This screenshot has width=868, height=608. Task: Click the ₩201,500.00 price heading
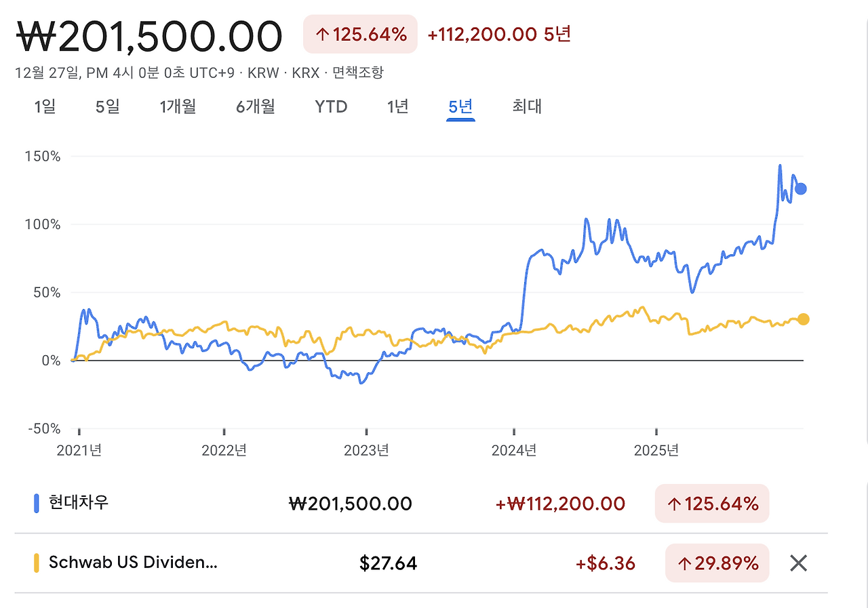pyautogui.click(x=148, y=34)
